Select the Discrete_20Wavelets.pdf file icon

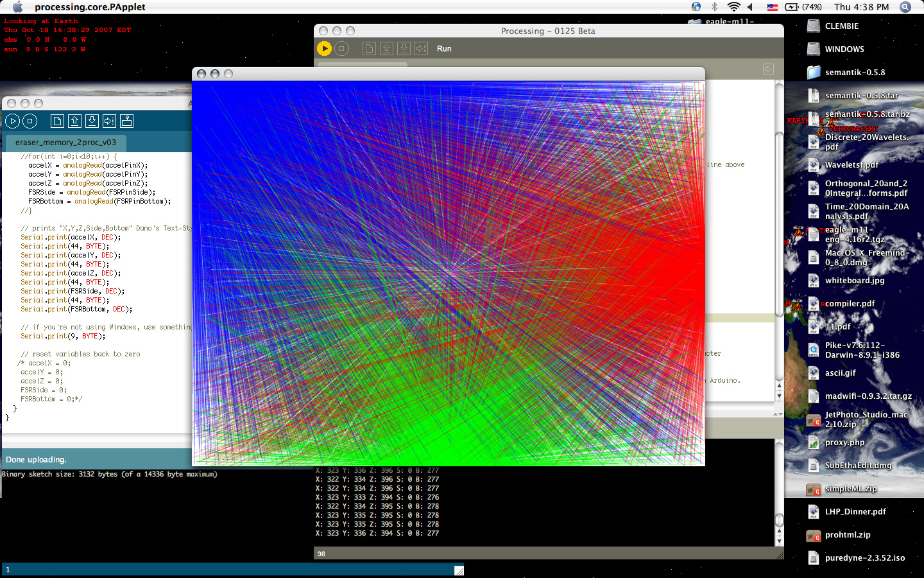814,142
